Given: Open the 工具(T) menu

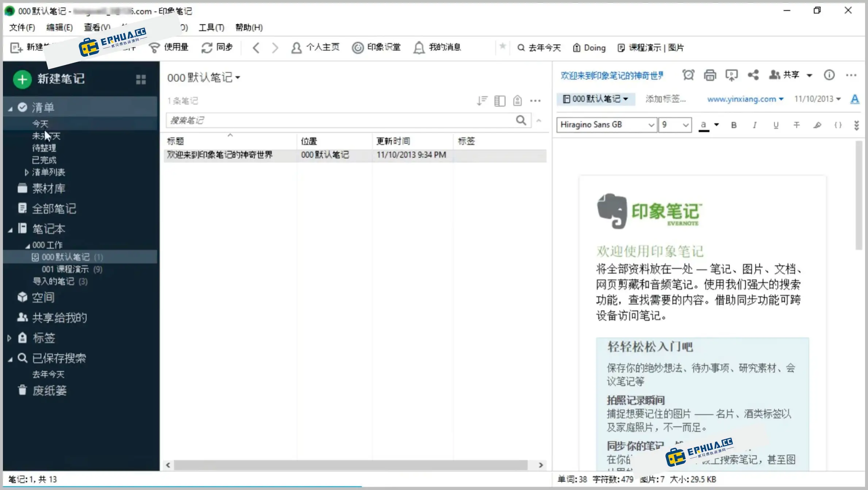Looking at the screenshot, I should click(211, 27).
